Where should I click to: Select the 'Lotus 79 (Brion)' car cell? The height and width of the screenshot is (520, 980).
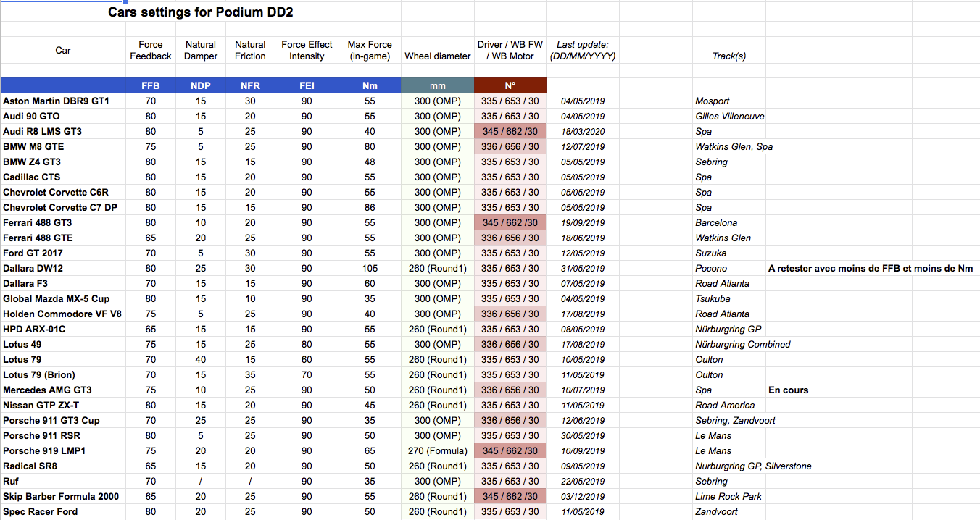pyautogui.click(x=63, y=374)
